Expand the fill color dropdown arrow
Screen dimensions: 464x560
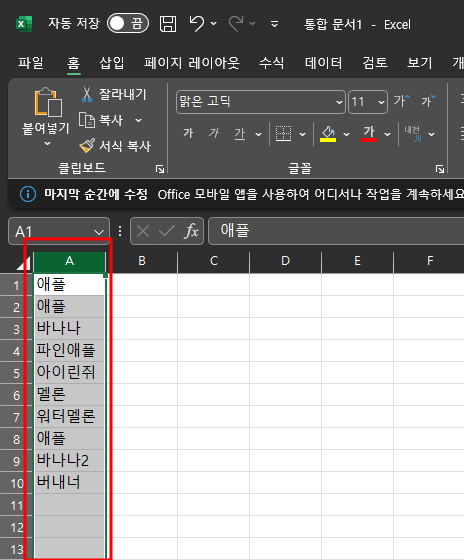(346, 134)
